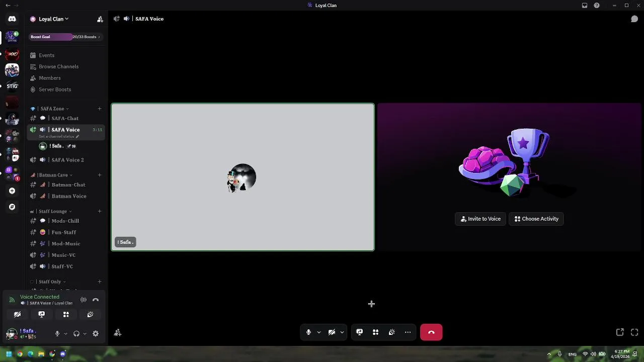
Task: Add a channel to Staff Only category
Action: 100,282
